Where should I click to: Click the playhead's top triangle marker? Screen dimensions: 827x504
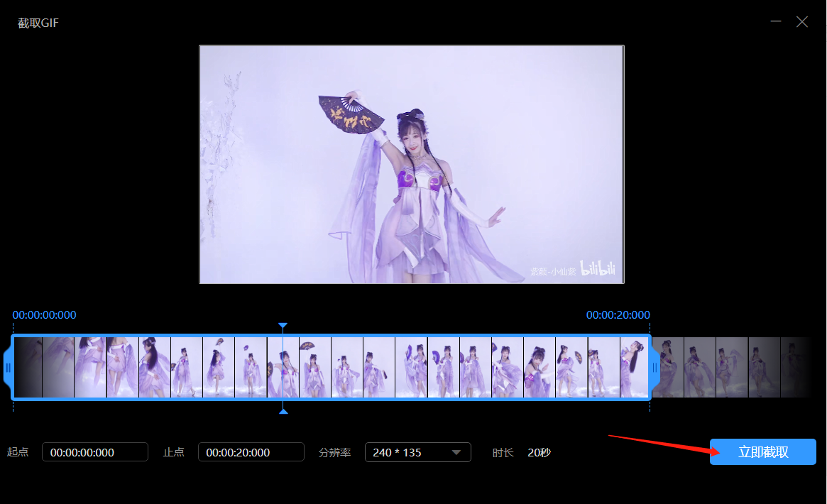pos(283,326)
